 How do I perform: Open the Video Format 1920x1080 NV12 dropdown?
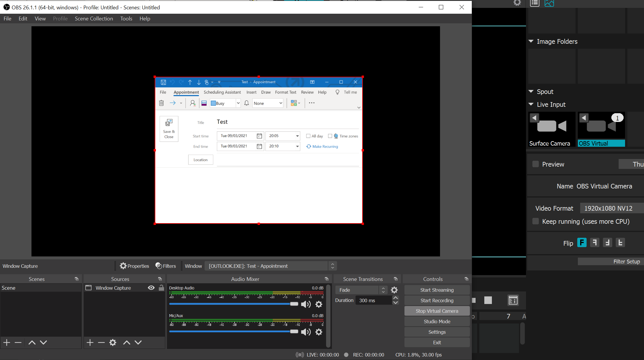[x=612, y=208]
